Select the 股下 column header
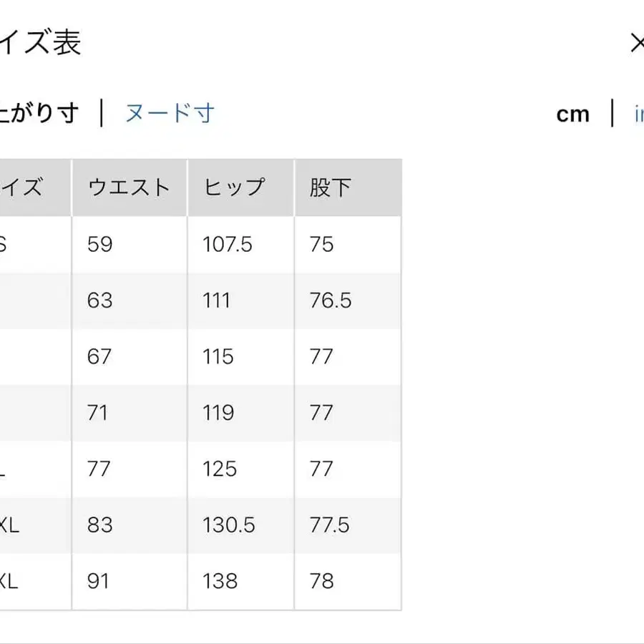This screenshot has width=644, height=644. (x=333, y=186)
